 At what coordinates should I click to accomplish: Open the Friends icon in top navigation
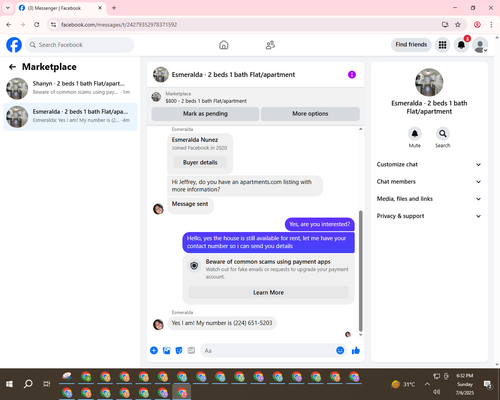[270, 45]
